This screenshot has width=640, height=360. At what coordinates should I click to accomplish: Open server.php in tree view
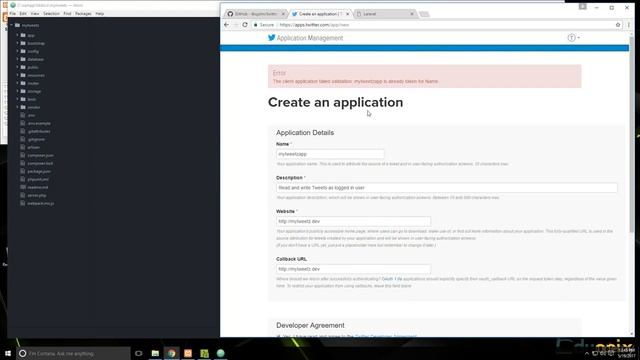[x=37, y=195]
